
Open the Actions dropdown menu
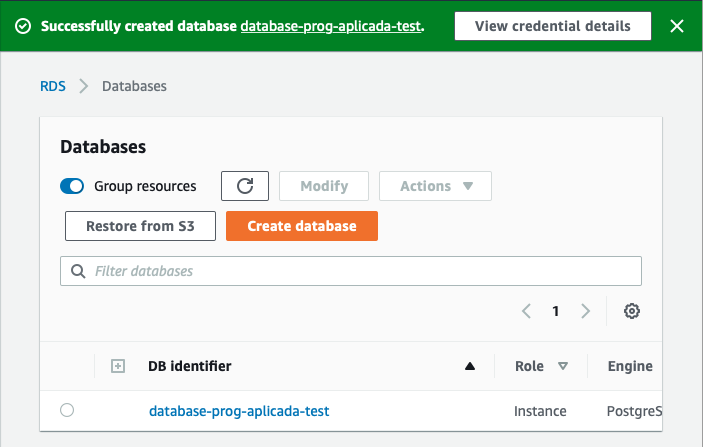tap(435, 186)
